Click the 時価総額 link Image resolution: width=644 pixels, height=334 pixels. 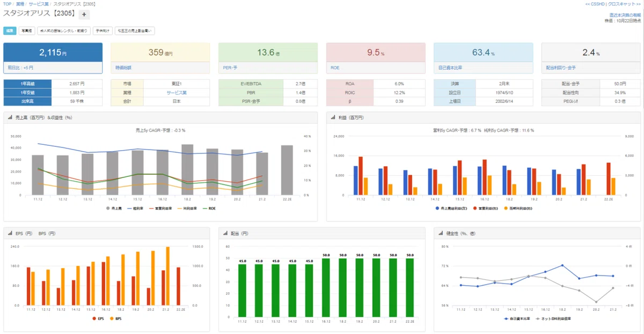[124, 68]
